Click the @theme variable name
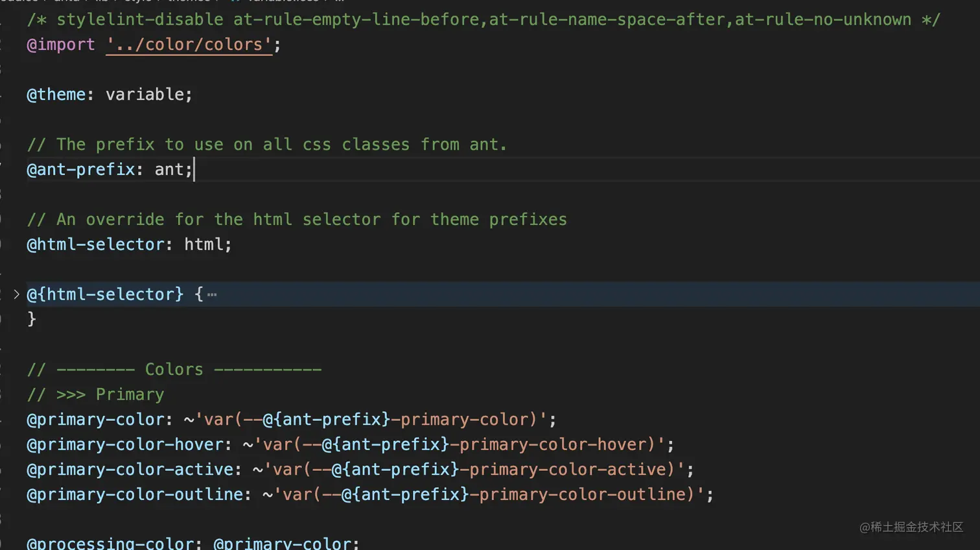980x550 pixels. 56,95
